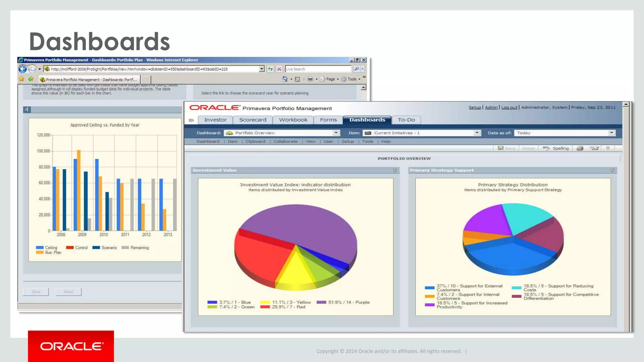Click the Save button in the back window
The height and width of the screenshot is (362, 644).
click(x=36, y=292)
